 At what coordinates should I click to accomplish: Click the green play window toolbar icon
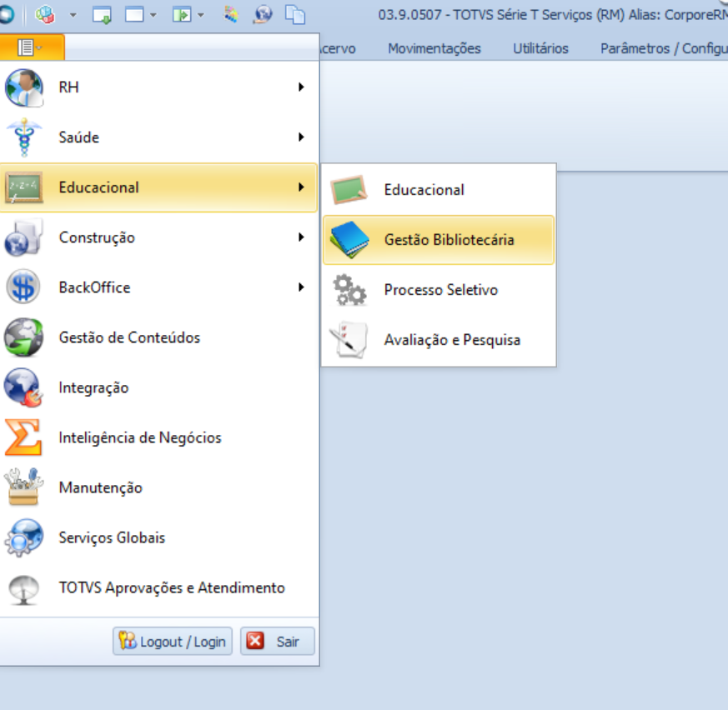[182, 15]
